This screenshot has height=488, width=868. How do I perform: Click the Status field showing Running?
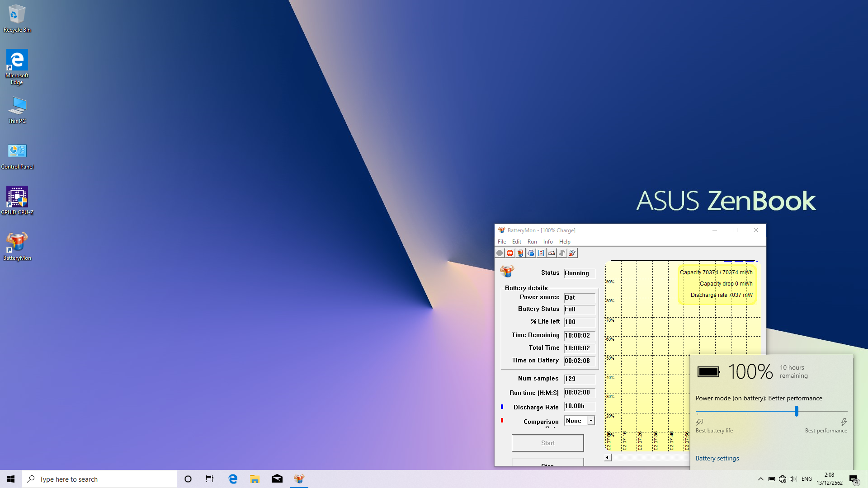point(580,273)
